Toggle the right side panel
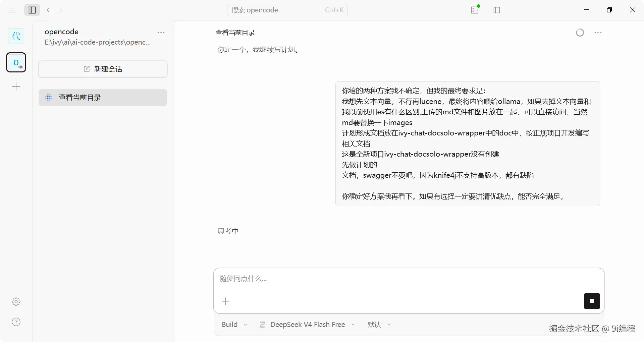Image resolution: width=644 pixels, height=342 pixels. pos(497,10)
